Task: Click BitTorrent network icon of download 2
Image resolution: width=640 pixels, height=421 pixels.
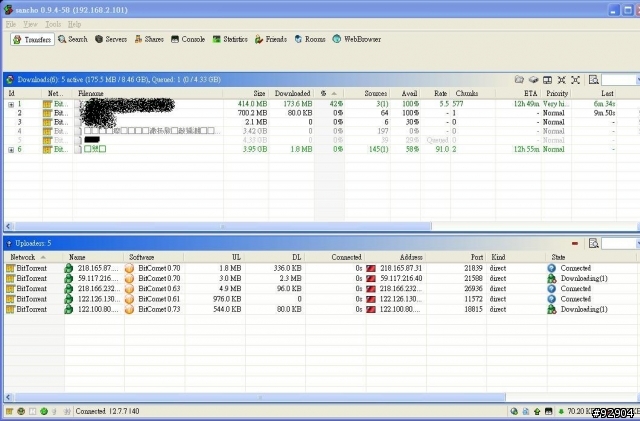Action: (x=47, y=113)
